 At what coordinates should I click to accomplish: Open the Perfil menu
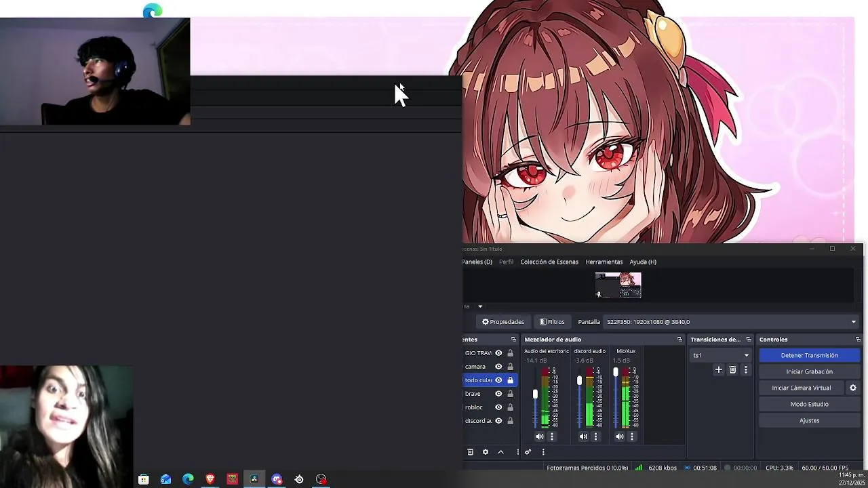pyautogui.click(x=506, y=262)
